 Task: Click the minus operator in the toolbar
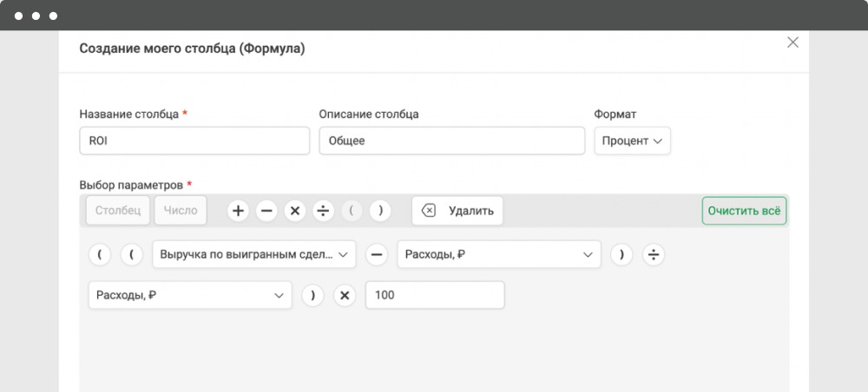coord(266,211)
